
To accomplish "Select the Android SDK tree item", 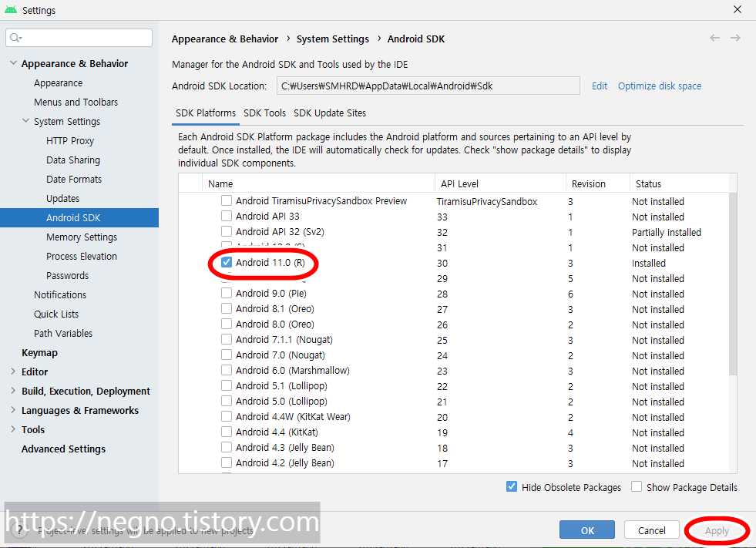I will (x=79, y=217).
